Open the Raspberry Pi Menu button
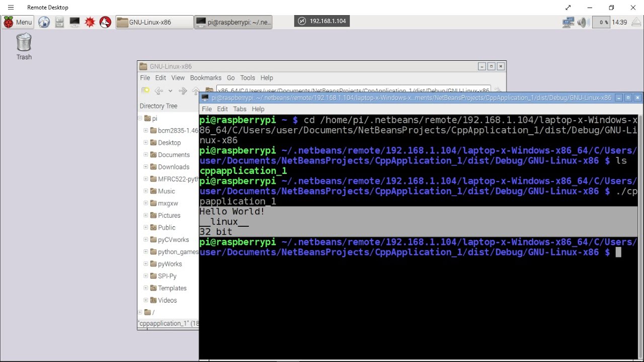The image size is (644, 362). 18,22
